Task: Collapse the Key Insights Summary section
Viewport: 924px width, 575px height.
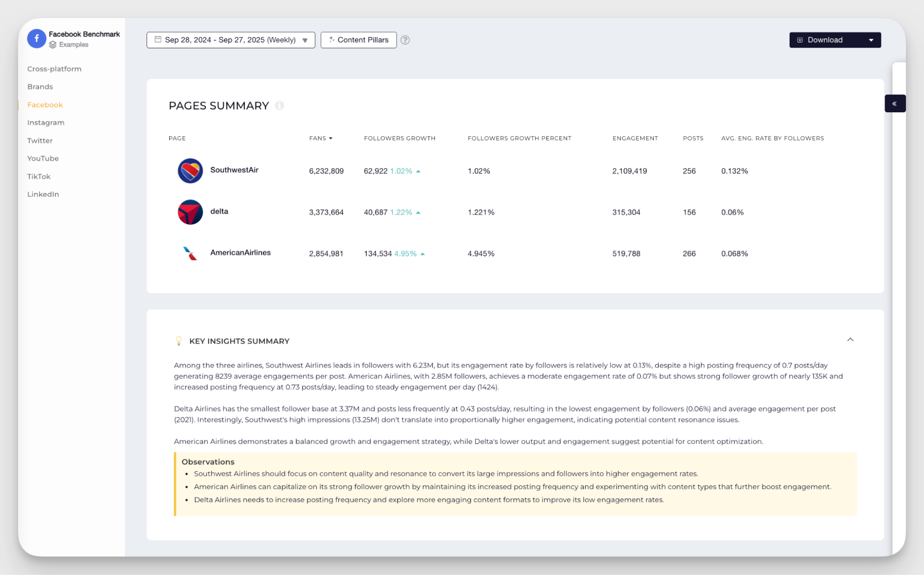Action: point(850,340)
